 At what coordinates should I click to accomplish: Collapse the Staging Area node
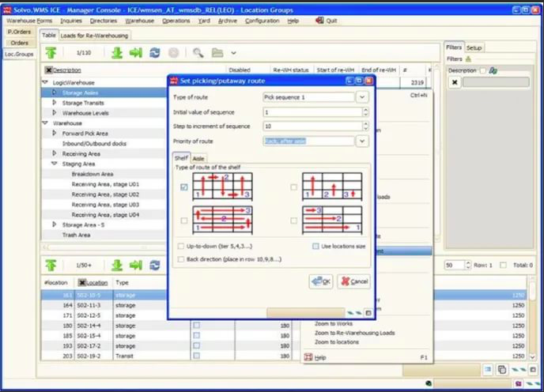[55, 164]
